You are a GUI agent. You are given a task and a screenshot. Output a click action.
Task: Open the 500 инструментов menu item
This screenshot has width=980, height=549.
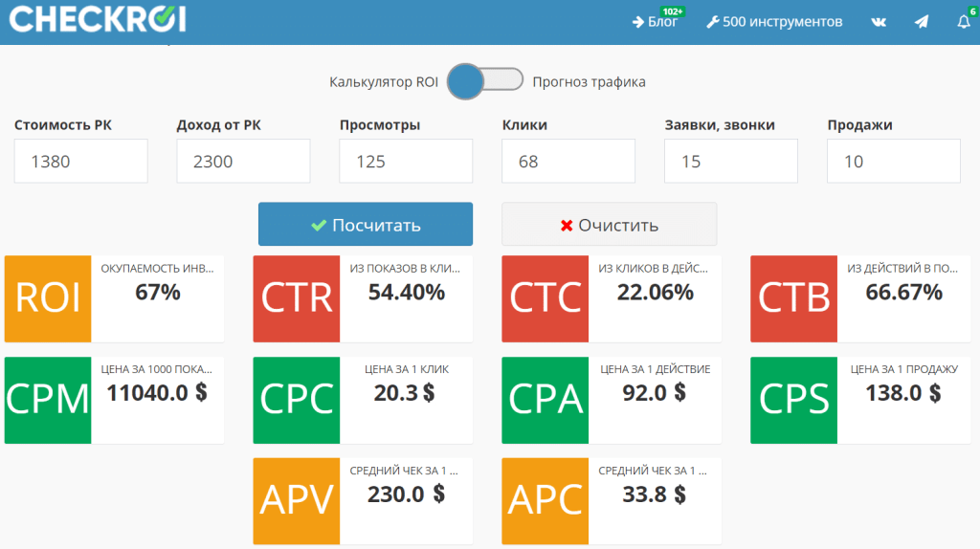tap(774, 22)
